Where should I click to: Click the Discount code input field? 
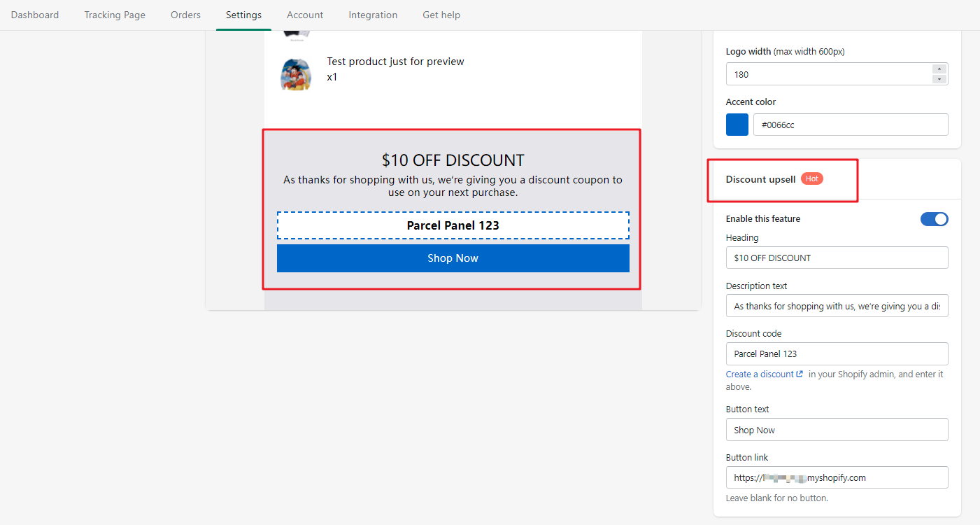click(837, 353)
